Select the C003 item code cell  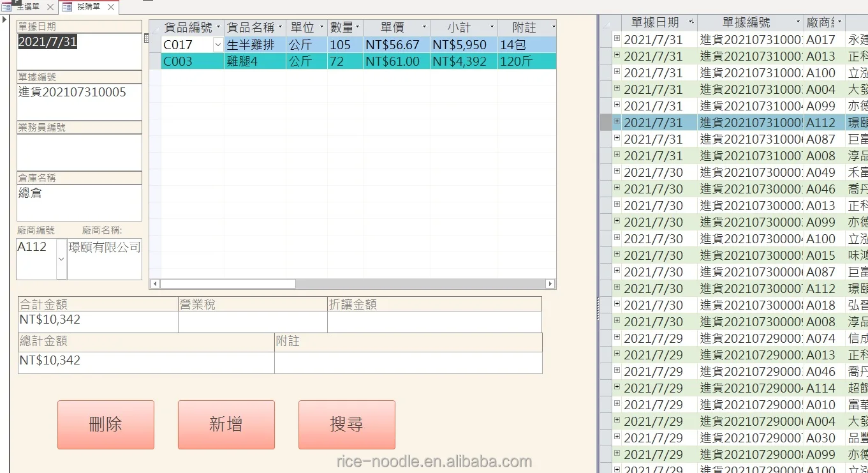pyautogui.click(x=193, y=61)
